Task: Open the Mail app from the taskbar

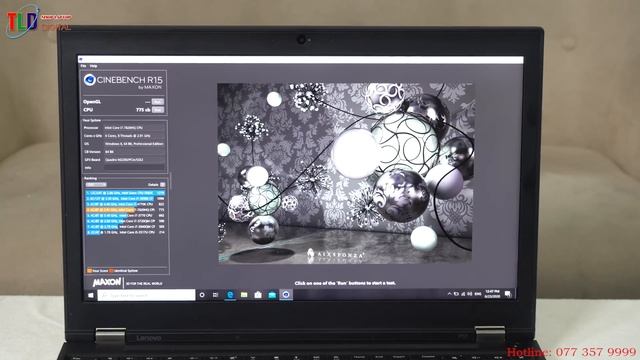Action: click(x=272, y=295)
